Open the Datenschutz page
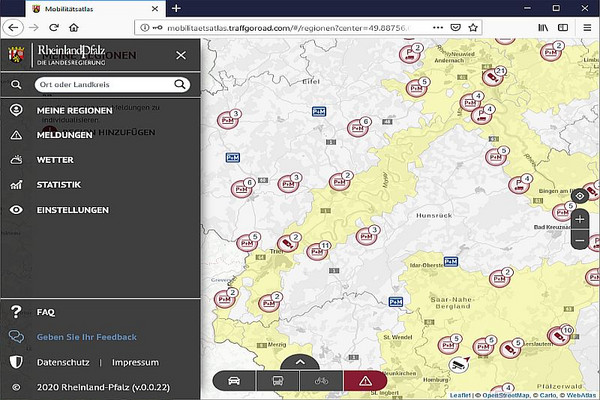This screenshot has width=600, height=400. (x=64, y=362)
